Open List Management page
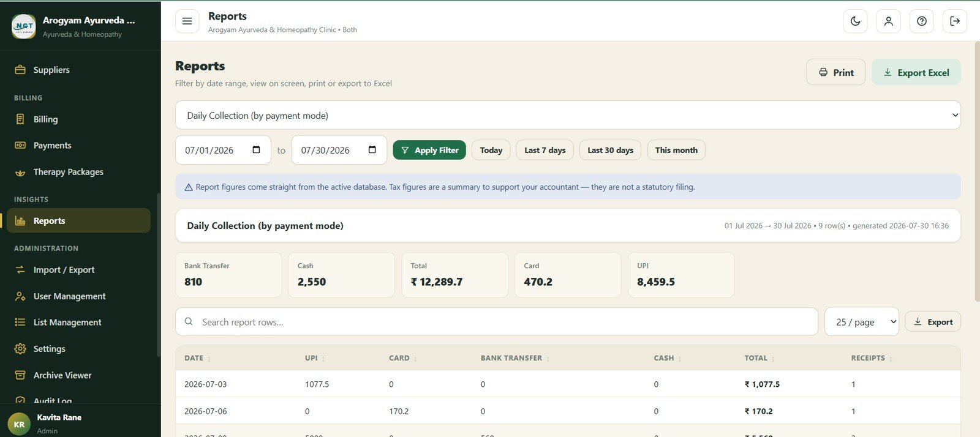This screenshot has height=437, width=980. 78,323
